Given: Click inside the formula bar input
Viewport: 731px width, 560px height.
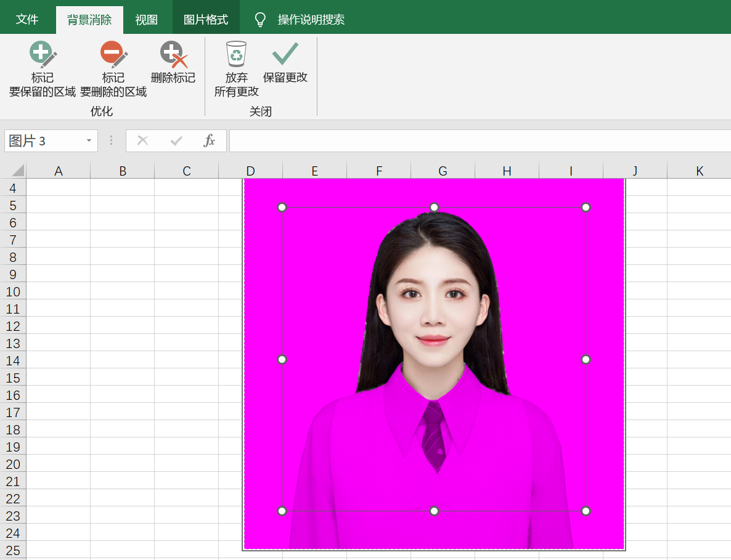Looking at the screenshot, I should pos(480,140).
